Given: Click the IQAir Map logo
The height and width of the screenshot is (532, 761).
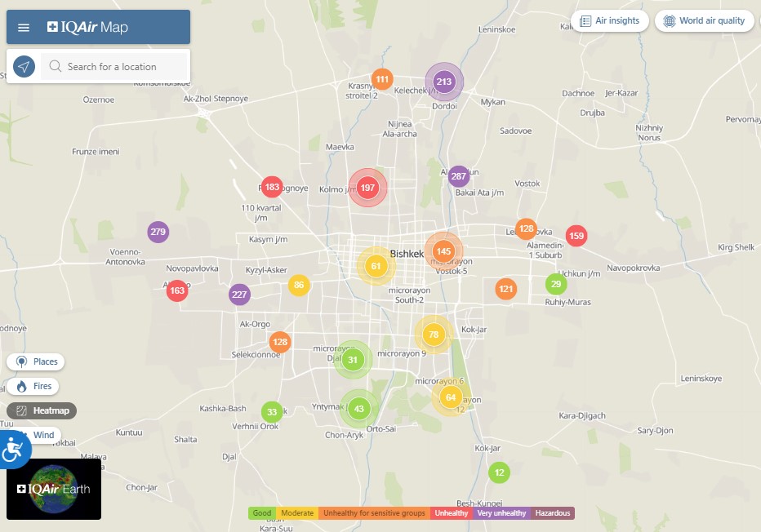Looking at the screenshot, I should (x=88, y=28).
